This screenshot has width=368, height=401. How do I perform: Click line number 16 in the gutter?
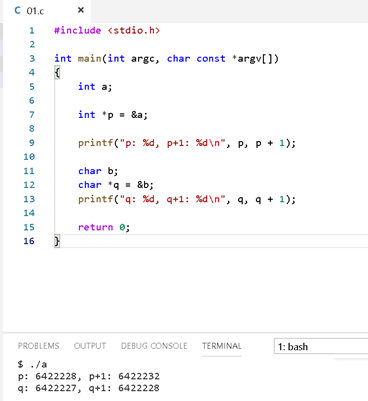[x=29, y=241]
